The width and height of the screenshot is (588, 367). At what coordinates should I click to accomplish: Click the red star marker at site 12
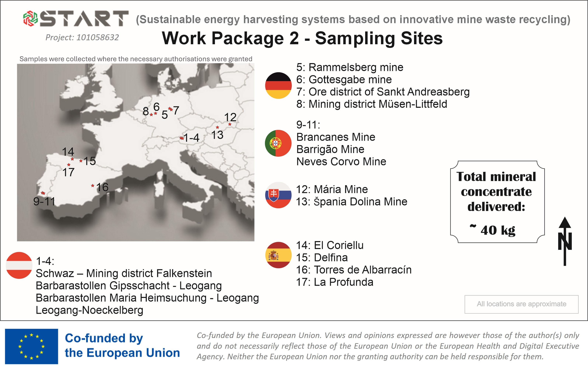230,124
